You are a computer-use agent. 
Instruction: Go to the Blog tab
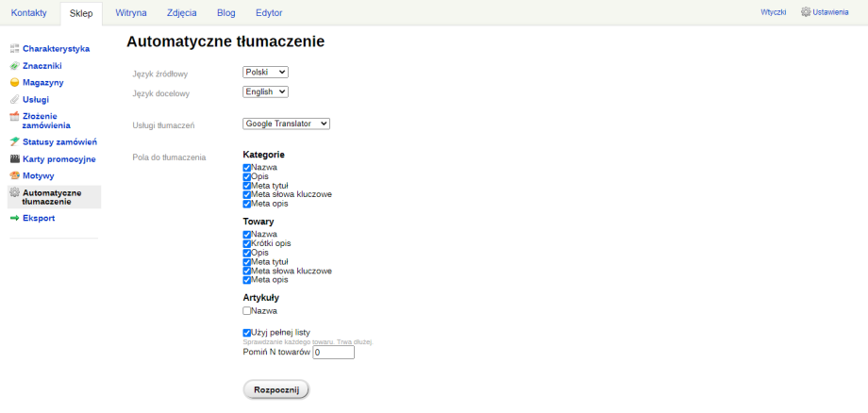click(x=225, y=12)
